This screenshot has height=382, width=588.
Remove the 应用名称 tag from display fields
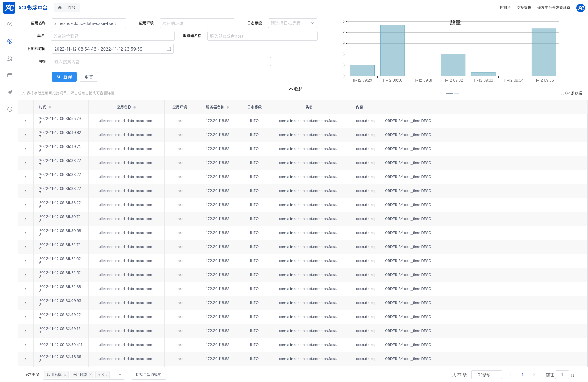pos(65,375)
